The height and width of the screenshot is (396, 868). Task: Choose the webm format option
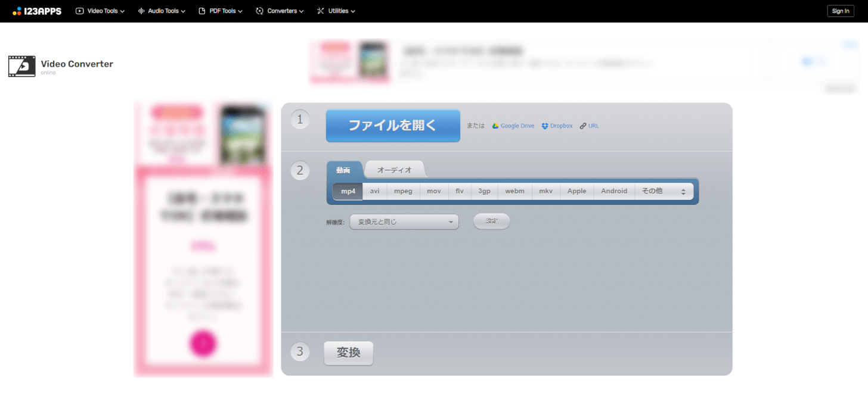tap(514, 191)
